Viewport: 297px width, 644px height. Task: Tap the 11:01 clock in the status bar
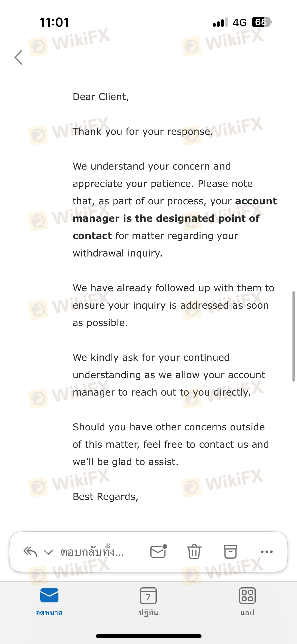54,22
